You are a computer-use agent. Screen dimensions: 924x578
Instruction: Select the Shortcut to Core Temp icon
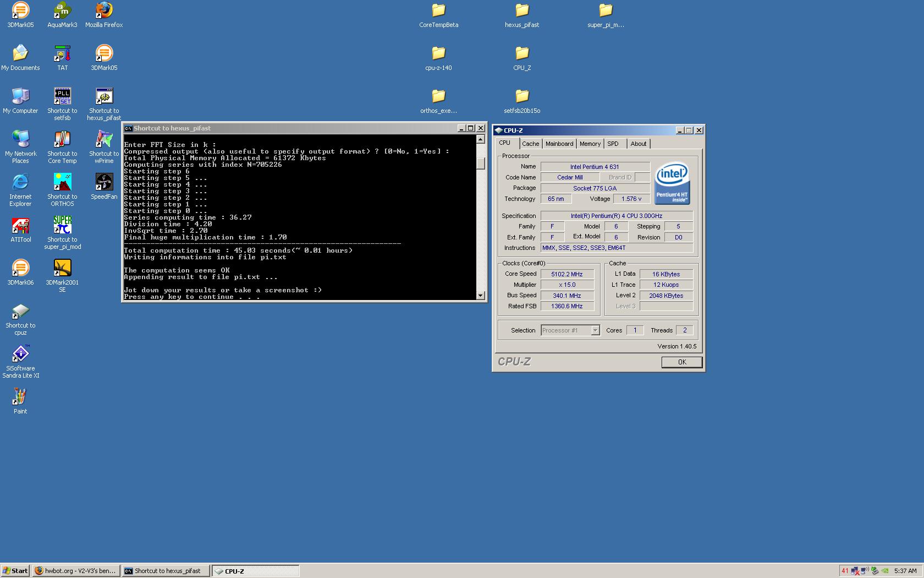tap(62, 147)
